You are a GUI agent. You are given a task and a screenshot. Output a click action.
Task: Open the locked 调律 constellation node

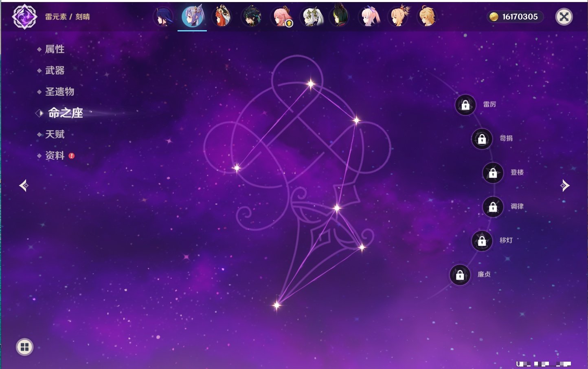coord(493,207)
